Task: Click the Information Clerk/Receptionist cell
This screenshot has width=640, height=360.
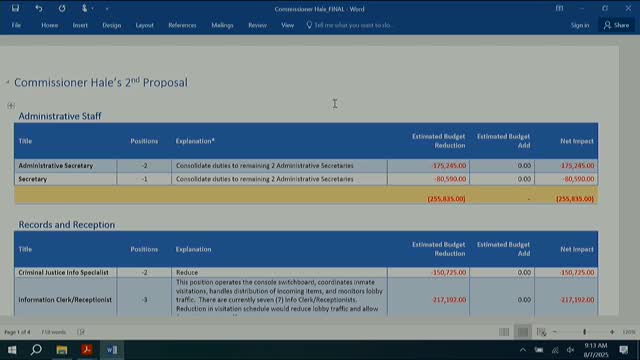Action: tap(66, 300)
